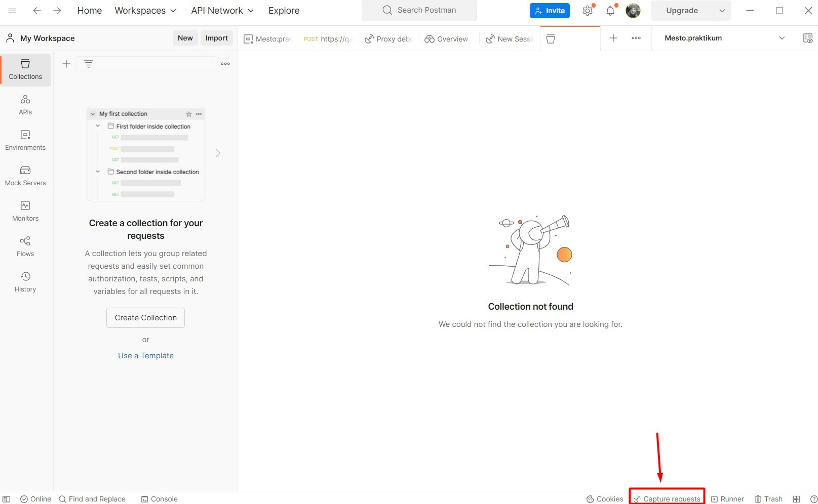818x504 pixels.
Task: Open the Use a Template link
Action: [146, 356]
